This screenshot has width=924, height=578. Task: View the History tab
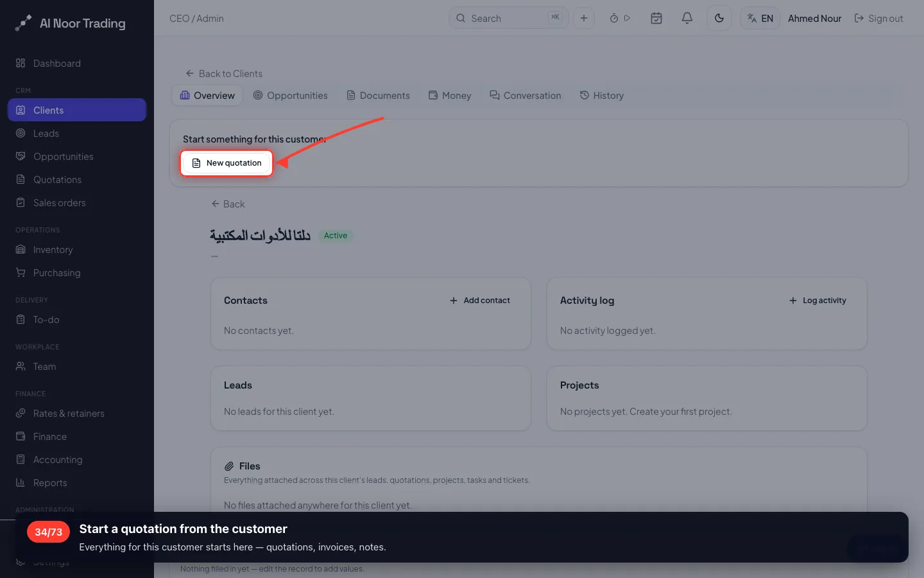pos(602,95)
